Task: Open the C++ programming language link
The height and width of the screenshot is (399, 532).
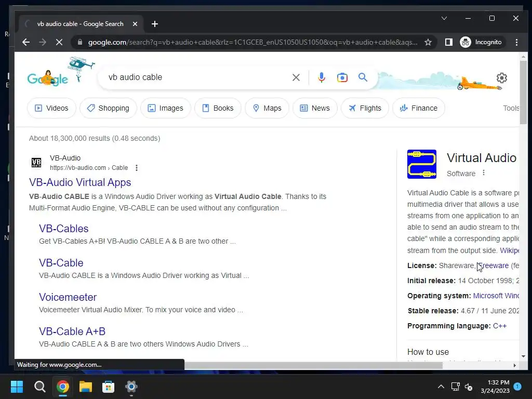Action: click(x=500, y=326)
